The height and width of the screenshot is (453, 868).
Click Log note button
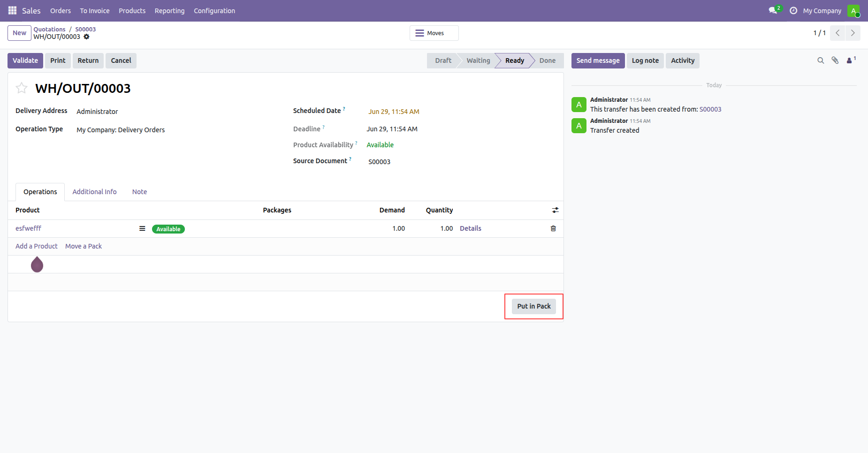click(x=645, y=60)
